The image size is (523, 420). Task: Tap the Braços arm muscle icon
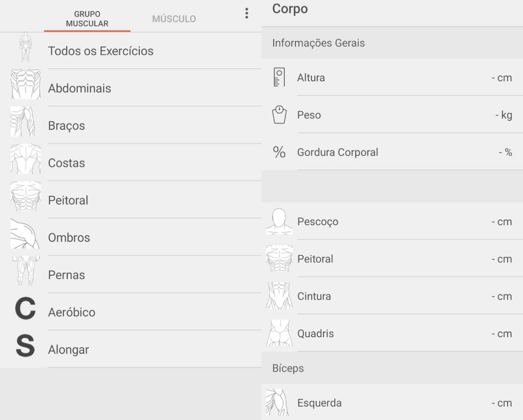pyautogui.click(x=23, y=122)
